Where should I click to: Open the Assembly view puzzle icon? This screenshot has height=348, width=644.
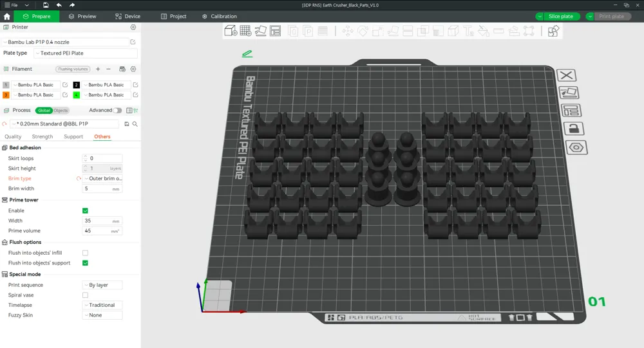point(553,31)
